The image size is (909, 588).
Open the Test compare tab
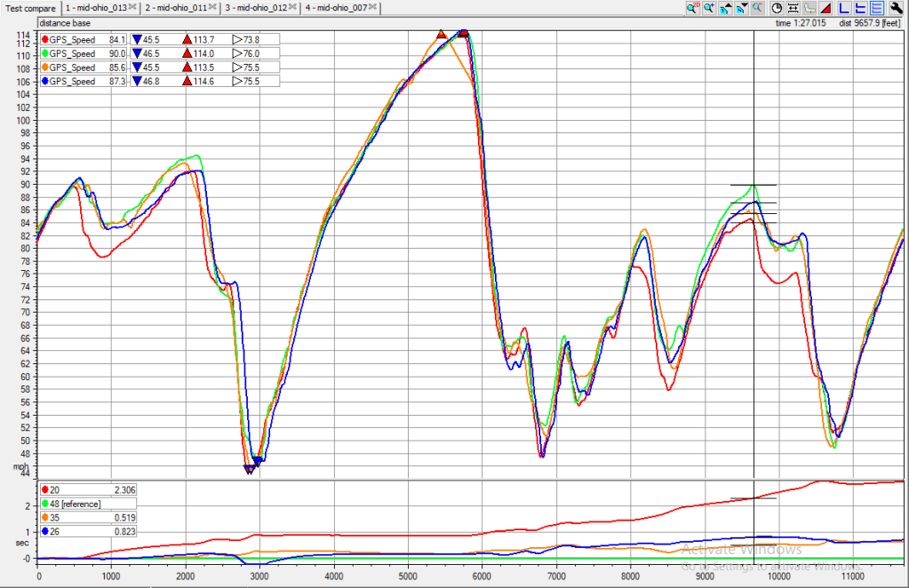(31, 8)
